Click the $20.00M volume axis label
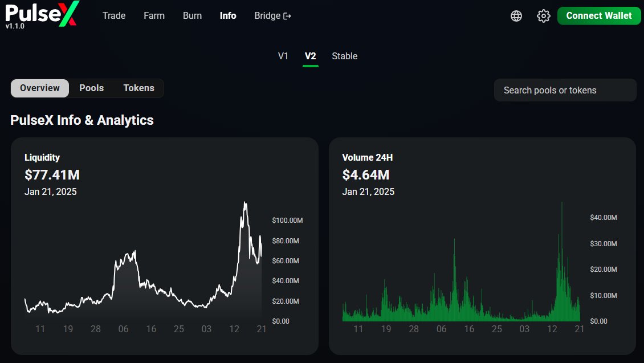Image resolution: width=644 pixels, height=363 pixels. (604, 270)
